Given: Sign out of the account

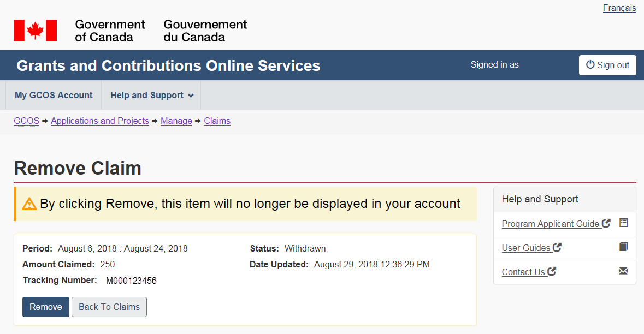Looking at the screenshot, I should tap(607, 65).
